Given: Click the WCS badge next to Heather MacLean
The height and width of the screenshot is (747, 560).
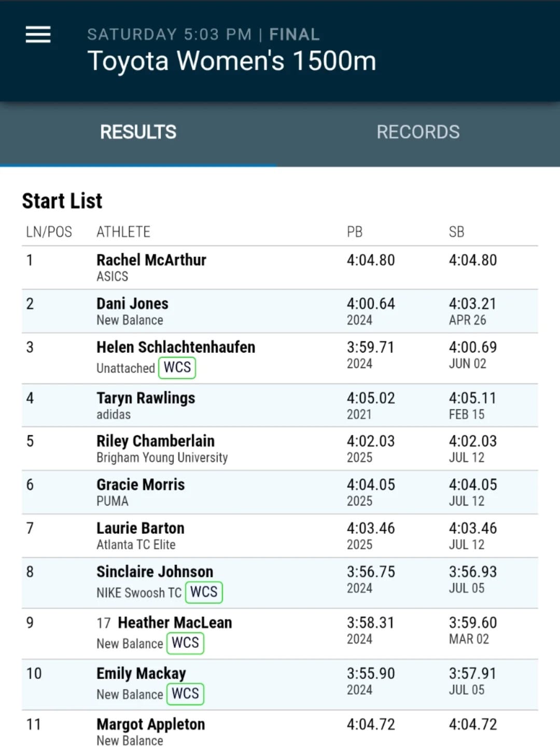Looking at the screenshot, I should pos(185,643).
